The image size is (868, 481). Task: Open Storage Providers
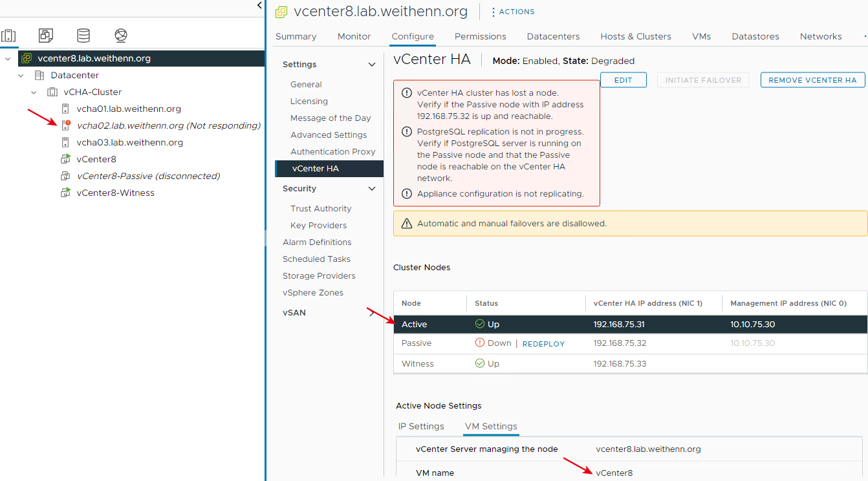click(x=319, y=276)
